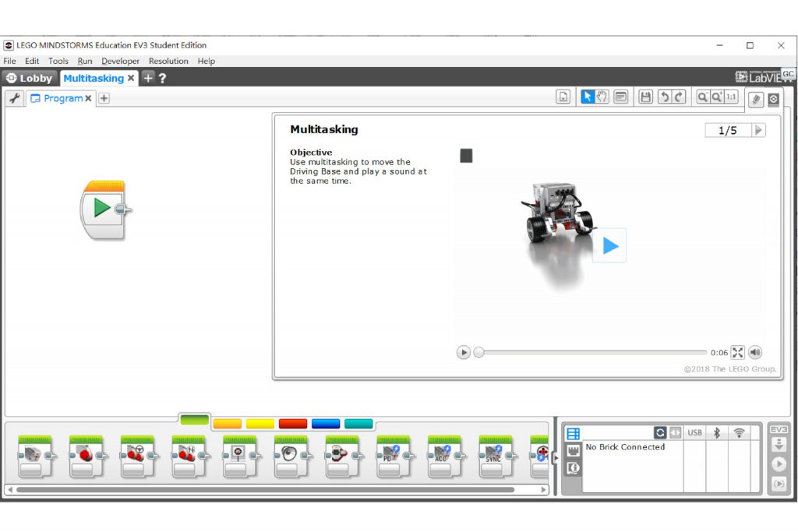Close the Multitasking project tab

coord(131,78)
